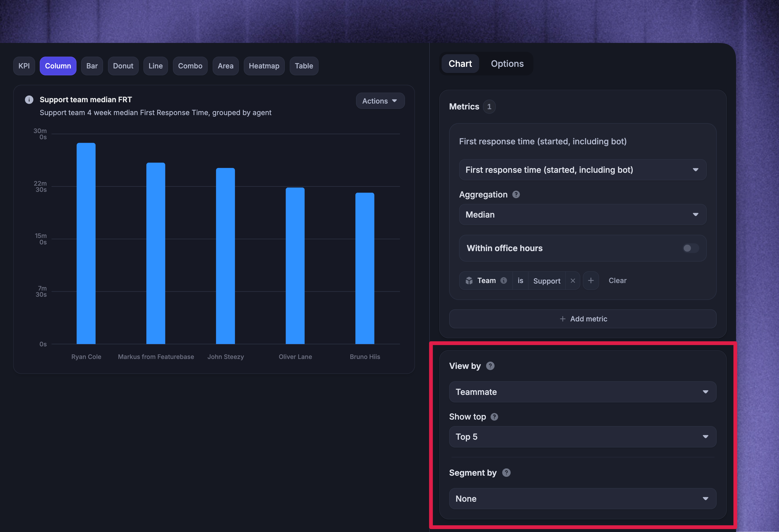Select the Column chart type

coord(58,66)
